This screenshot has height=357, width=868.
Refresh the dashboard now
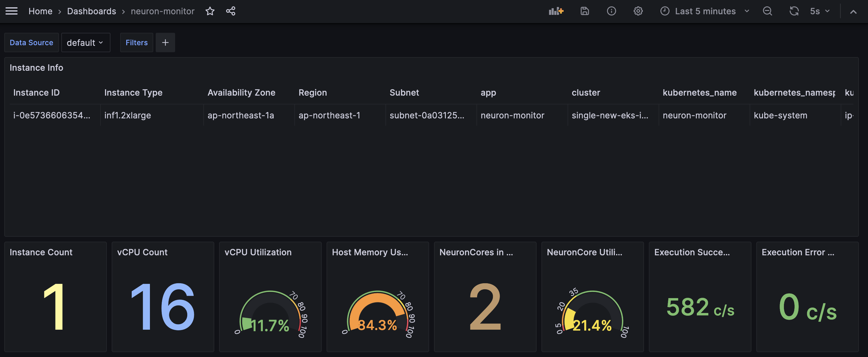coord(794,11)
